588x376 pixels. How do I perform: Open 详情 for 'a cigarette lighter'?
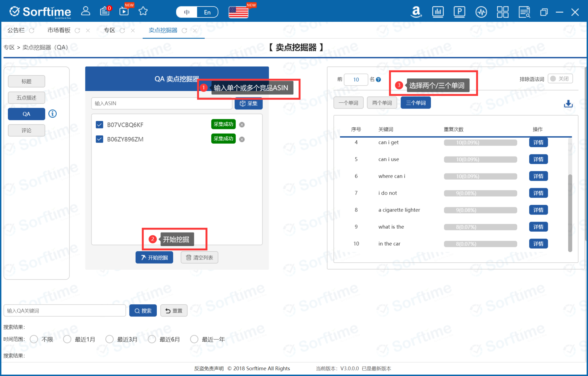click(x=538, y=210)
